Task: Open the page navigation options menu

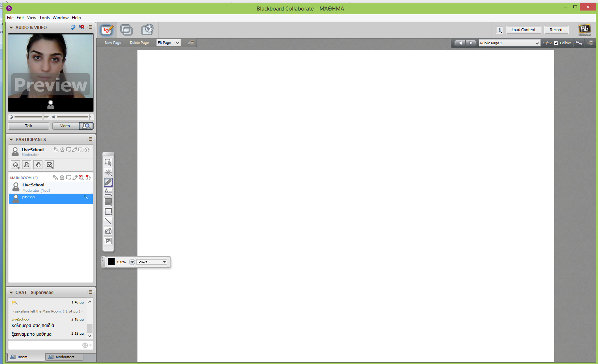Action: 590,43
